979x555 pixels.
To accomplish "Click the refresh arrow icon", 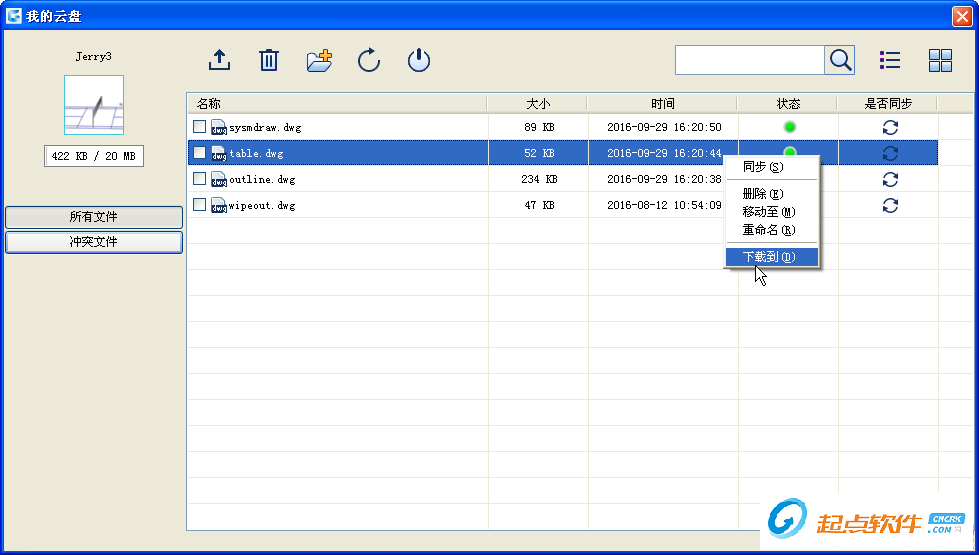I will (369, 60).
